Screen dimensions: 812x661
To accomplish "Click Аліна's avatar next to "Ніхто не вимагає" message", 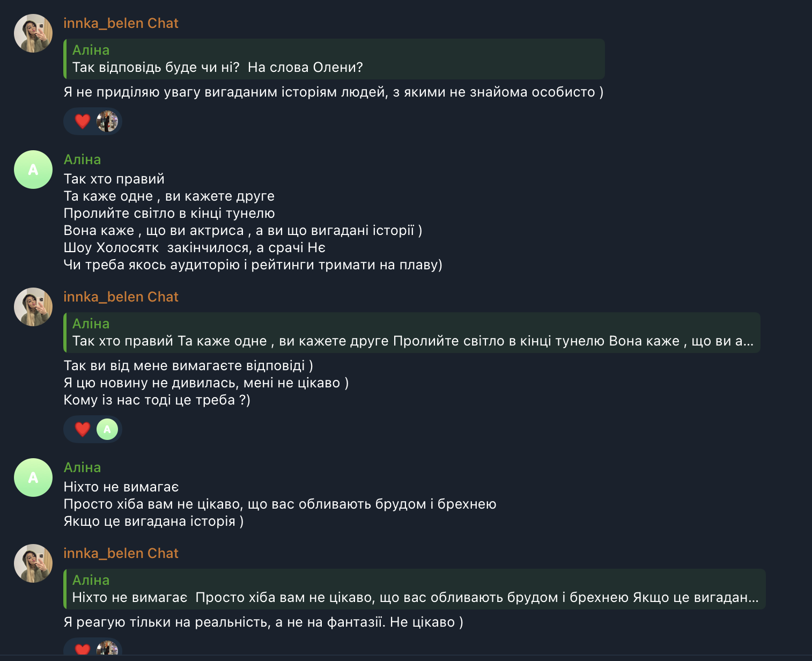I will (x=33, y=478).
